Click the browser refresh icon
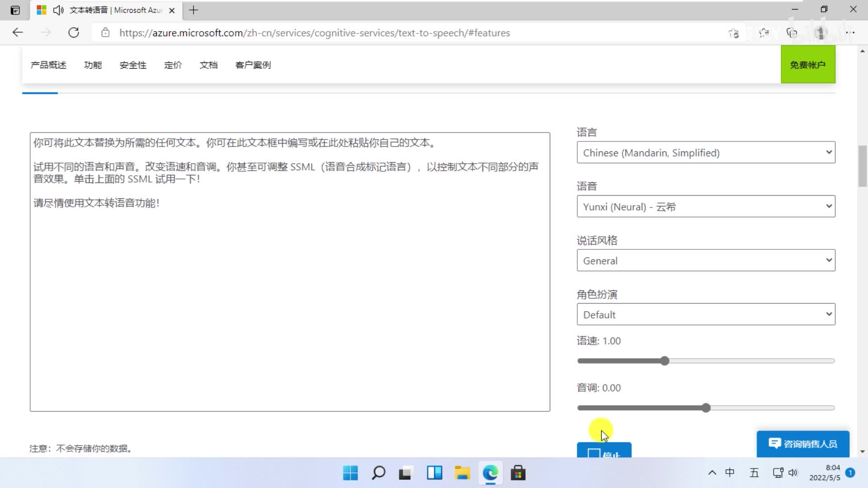 (74, 33)
